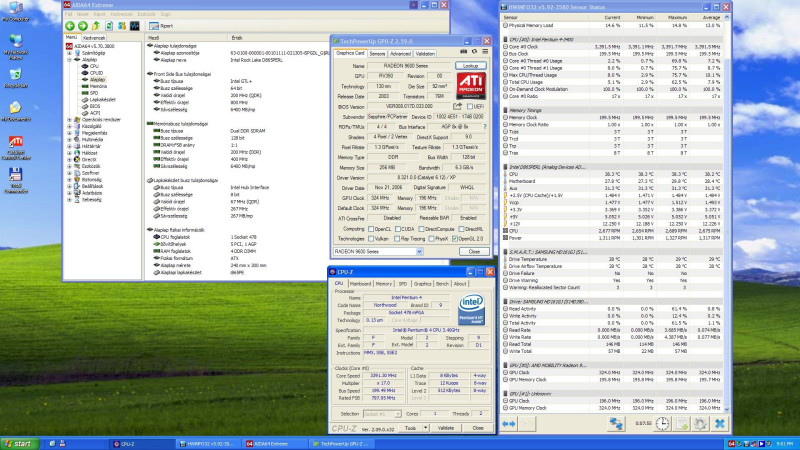800x450 pixels.
Task: Switch to the Advanced tab in GPU-Z
Action: [x=401, y=54]
